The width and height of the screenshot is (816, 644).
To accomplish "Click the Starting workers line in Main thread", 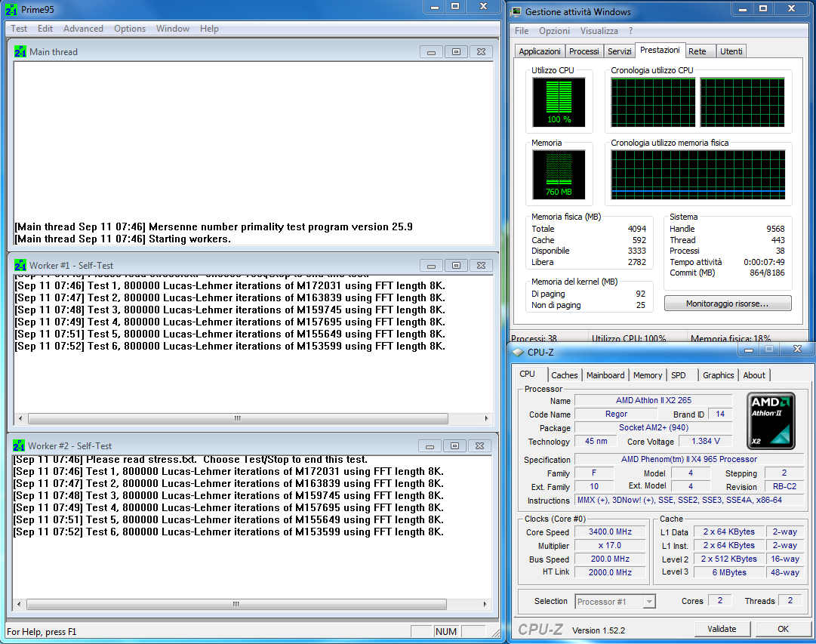I will pos(122,239).
